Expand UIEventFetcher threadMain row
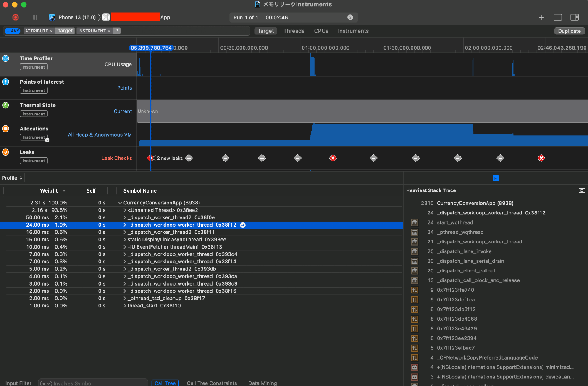 (125, 247)
